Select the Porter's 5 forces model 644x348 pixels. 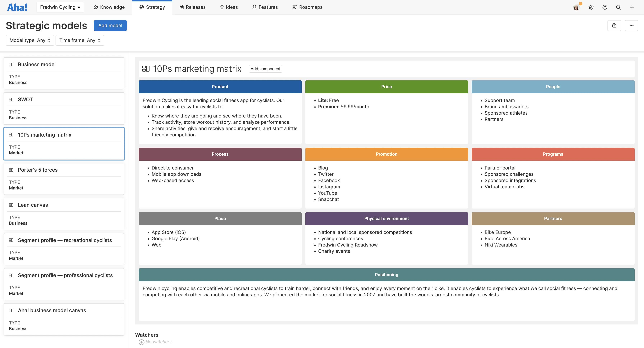(64, 179)
